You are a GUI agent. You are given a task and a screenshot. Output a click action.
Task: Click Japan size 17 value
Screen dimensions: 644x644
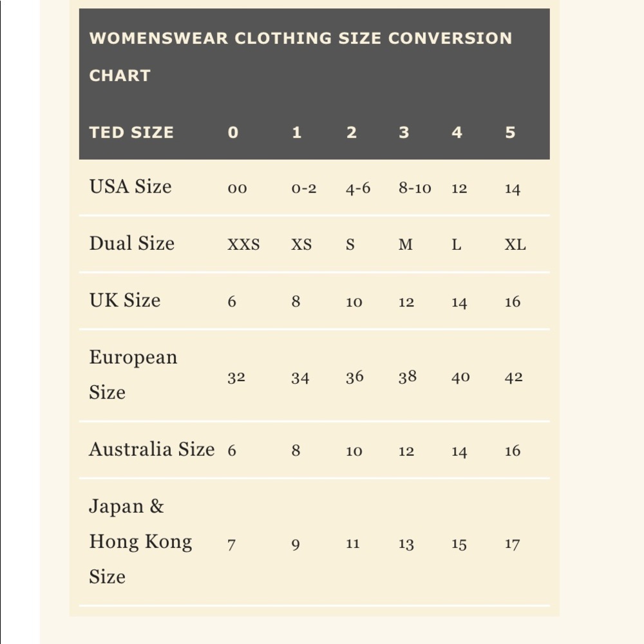[512, 544]
